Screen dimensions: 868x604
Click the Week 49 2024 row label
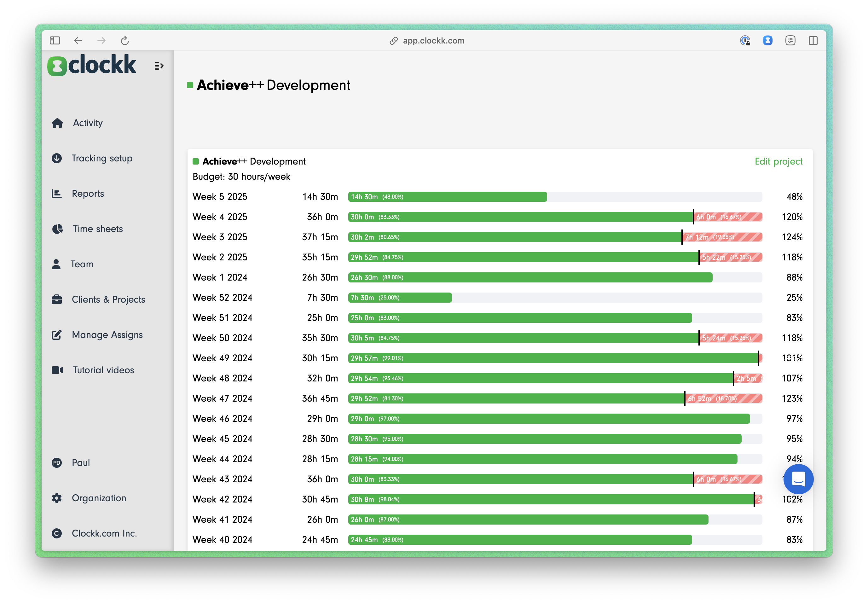click(222, 358)
